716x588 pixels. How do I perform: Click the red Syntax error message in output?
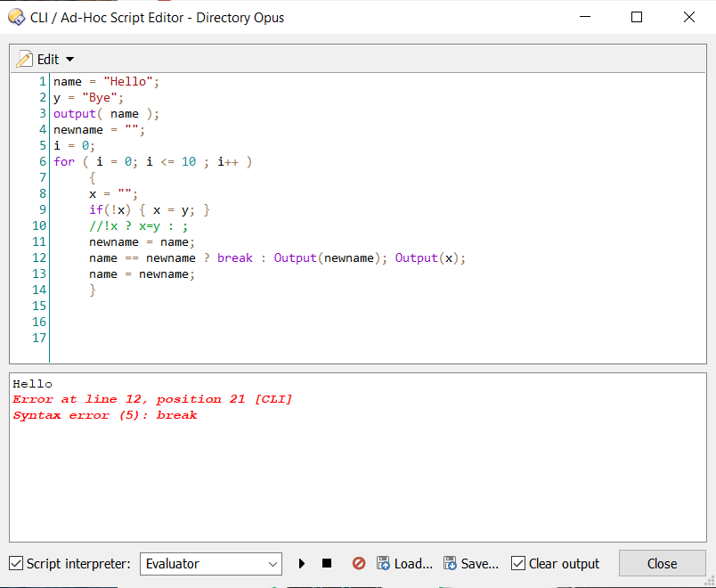coord(105,415)
